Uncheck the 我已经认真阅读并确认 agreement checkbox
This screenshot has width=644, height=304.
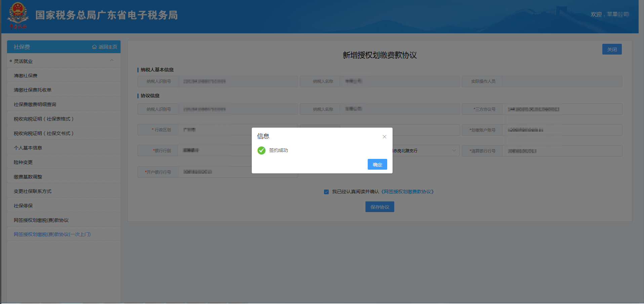(326, 192)
